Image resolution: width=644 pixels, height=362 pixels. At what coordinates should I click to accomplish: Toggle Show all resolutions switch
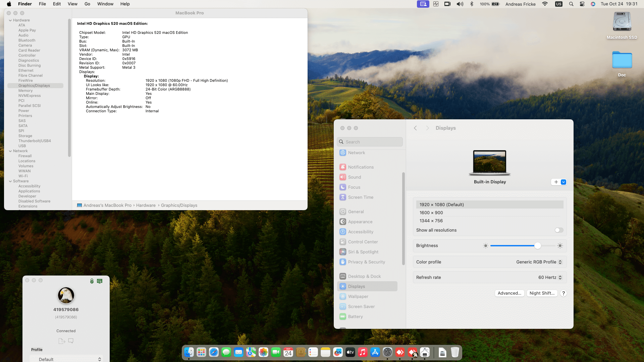click(559, 230)
